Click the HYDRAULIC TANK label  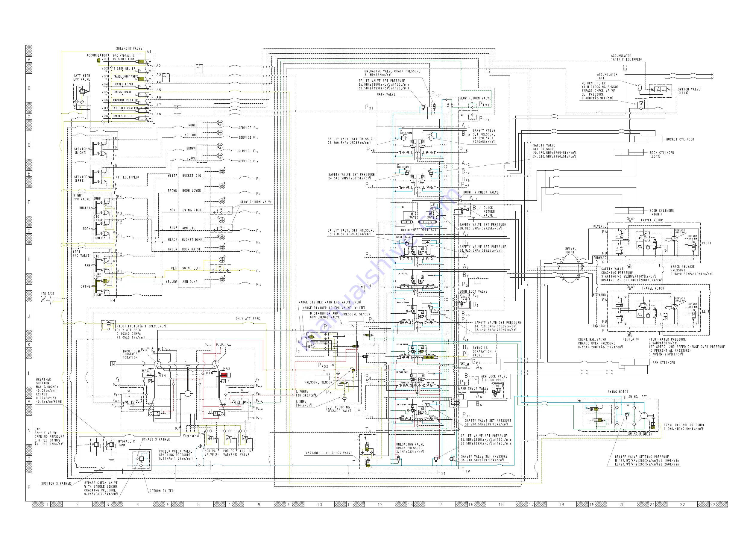click(x=126, y=443)
